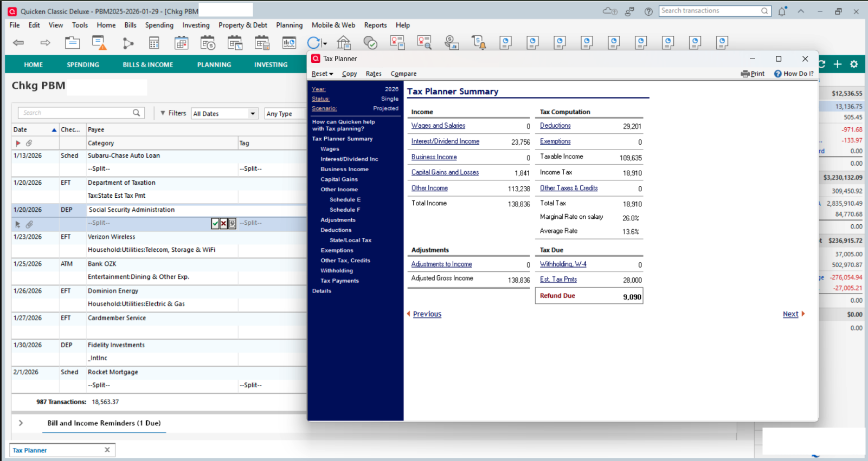
Task: Click the Quicken logo in Tax Planner title bar
Action: click(316, 59)
